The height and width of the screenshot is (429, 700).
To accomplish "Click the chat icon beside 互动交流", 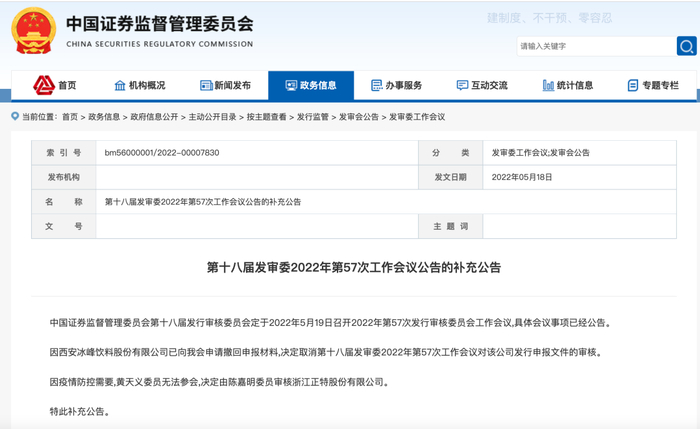I will [x=462, y=86].
